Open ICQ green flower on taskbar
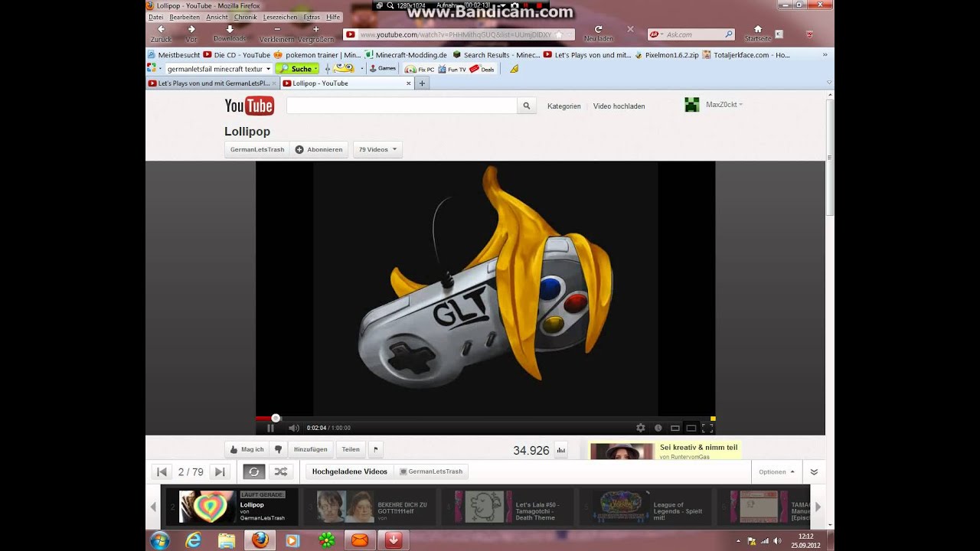Viewport: 980px width, 551px height. click(327, 540)
